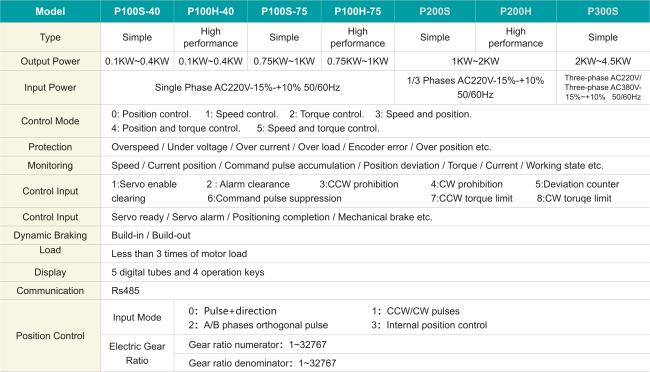
Task: Click the P300S model header
Action: point(603,11)
